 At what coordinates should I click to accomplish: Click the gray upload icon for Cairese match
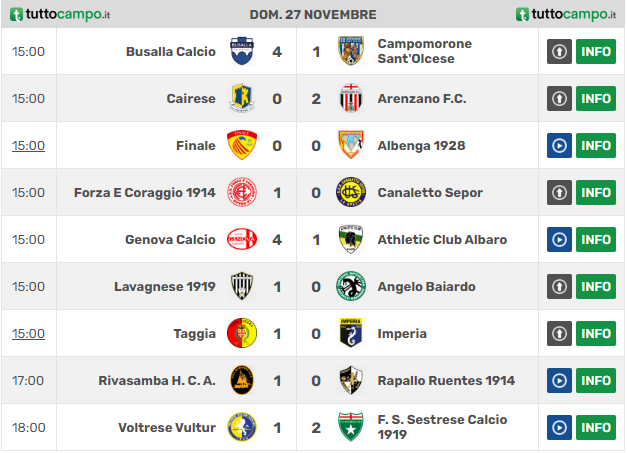tap(559, 98)
